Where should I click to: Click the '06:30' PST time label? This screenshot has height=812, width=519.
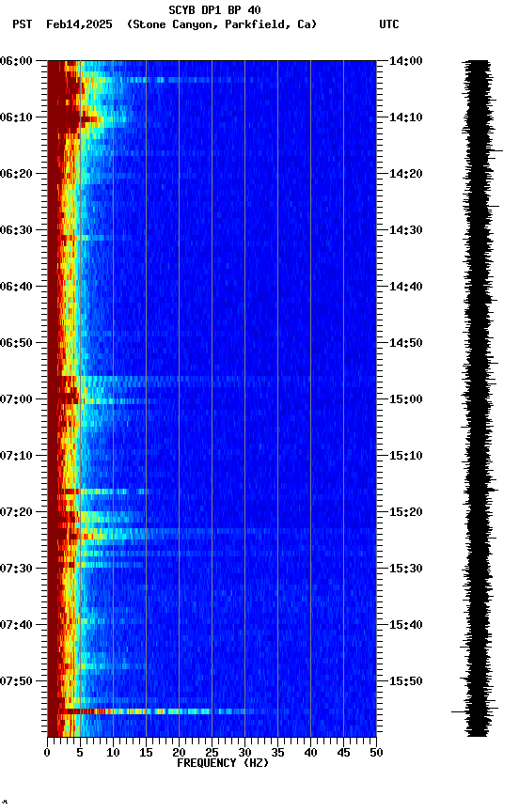(x=16, y=230)
